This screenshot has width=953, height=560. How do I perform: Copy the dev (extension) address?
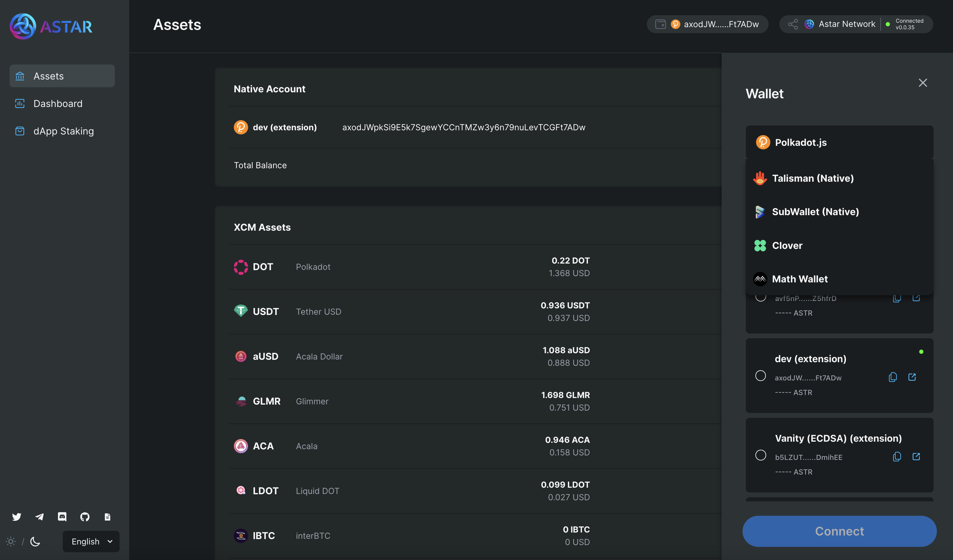893,377
